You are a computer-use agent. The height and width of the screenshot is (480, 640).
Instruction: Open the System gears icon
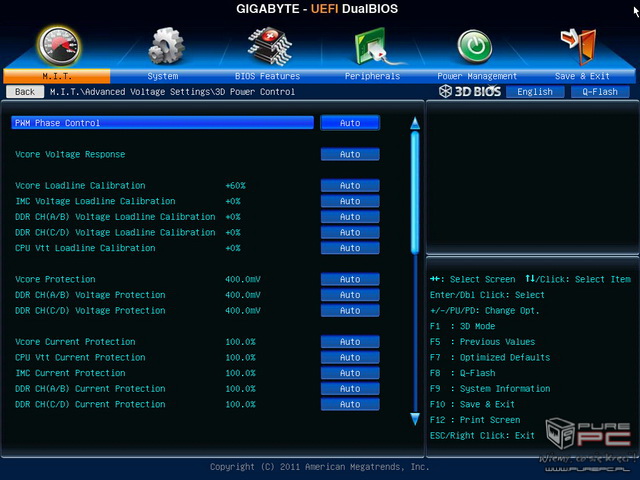pos(166,46)
